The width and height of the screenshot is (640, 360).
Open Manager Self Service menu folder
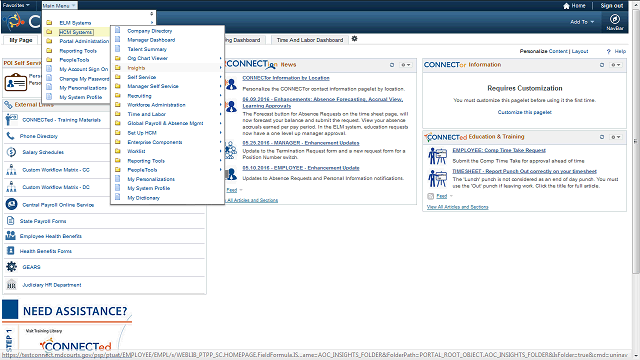pos(153,86)
